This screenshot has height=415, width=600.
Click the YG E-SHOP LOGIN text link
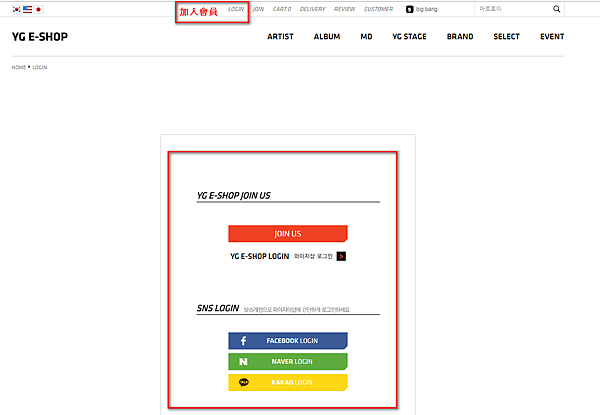[x=259, y=256]
